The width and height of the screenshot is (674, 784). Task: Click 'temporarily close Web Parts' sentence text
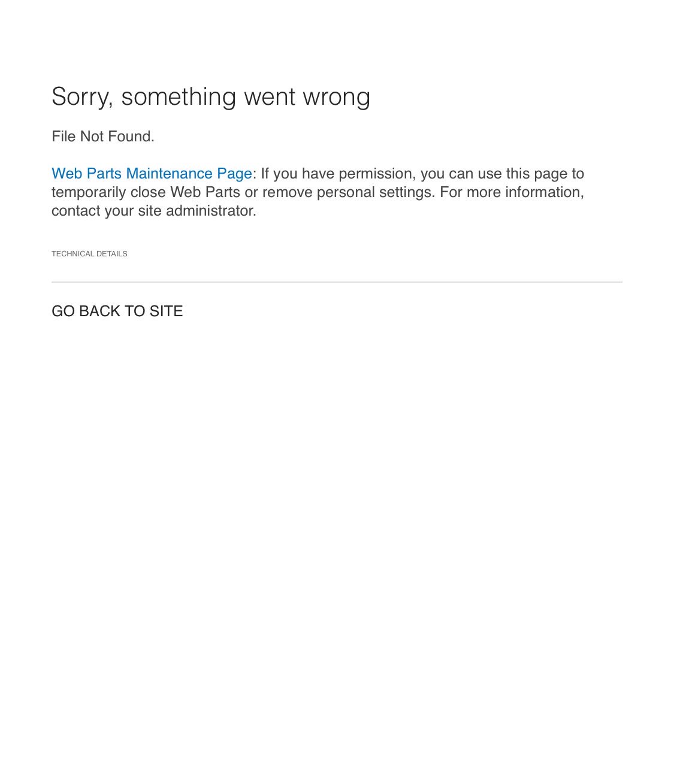point(146,192)
